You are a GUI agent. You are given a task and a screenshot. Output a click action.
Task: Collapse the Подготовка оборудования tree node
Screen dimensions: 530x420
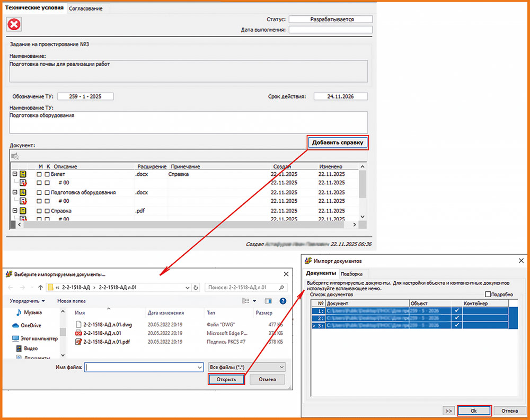click(14, 192)
